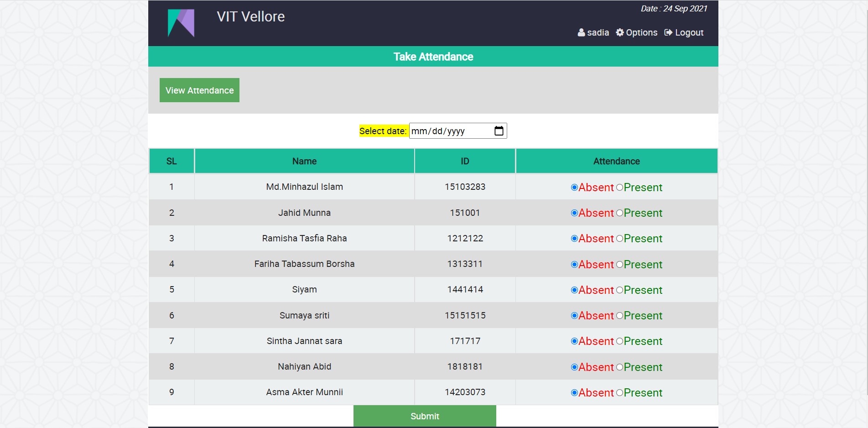Select Absent for Sintha Jannat sara

pos(574,341)
